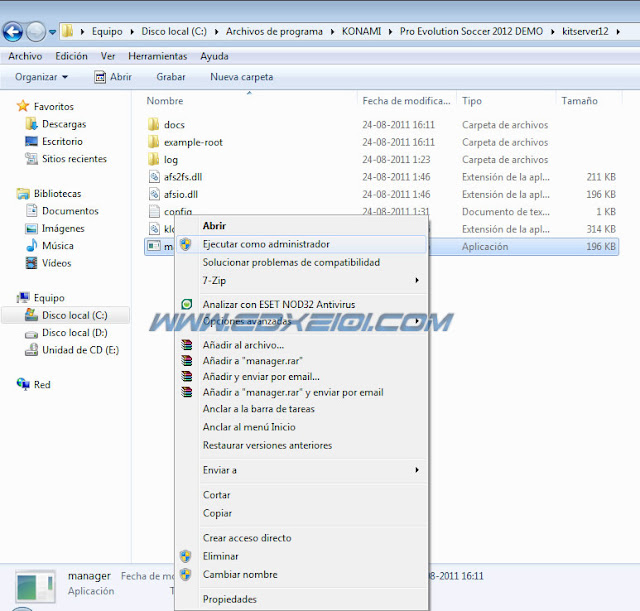640x611 pixels.
Task: Choose Añadir a "manager.rar" entry
Action: click(301, 361)
